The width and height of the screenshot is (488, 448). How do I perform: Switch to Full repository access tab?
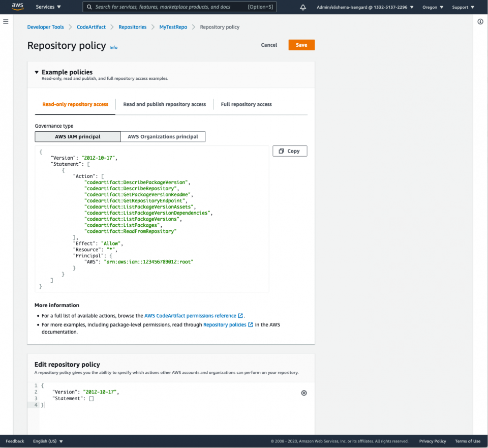pos(246,104)
